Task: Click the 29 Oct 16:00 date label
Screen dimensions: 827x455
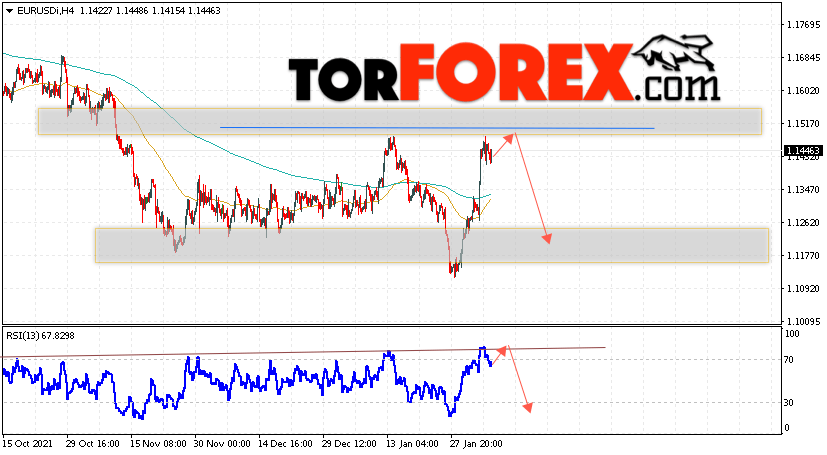Action: [93, 444]
